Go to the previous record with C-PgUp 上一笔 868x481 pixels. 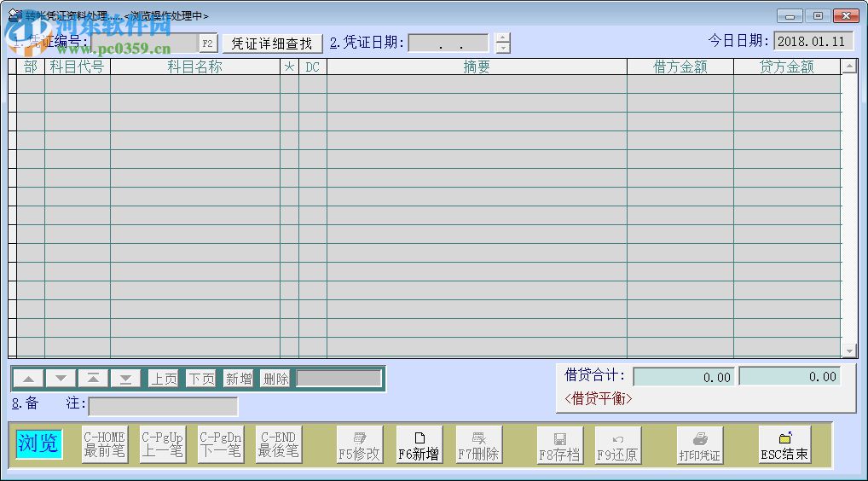(x=162, y=444)
